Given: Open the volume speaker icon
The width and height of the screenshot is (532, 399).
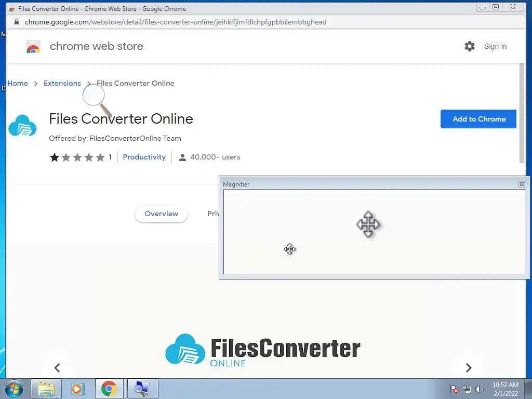Looking at the screenshot, I should tap(479, 389).
